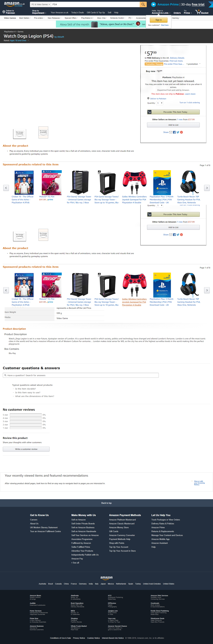213x644 pixels.
Task: Click Pre-order This Item Today button
Action: [173, 112]
